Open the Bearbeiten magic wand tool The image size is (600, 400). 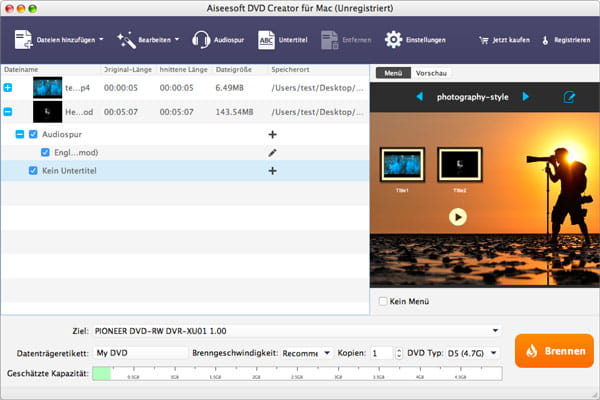tap(126, 40)
